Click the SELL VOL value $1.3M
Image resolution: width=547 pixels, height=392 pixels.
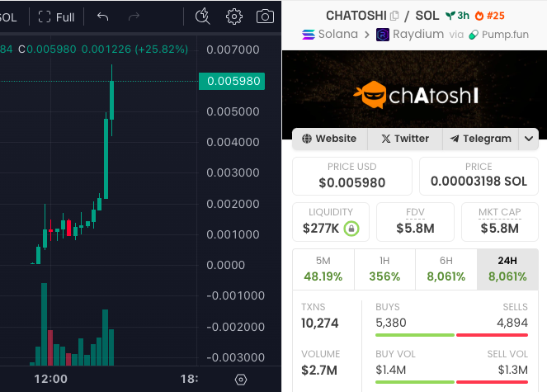pos(513,370)
